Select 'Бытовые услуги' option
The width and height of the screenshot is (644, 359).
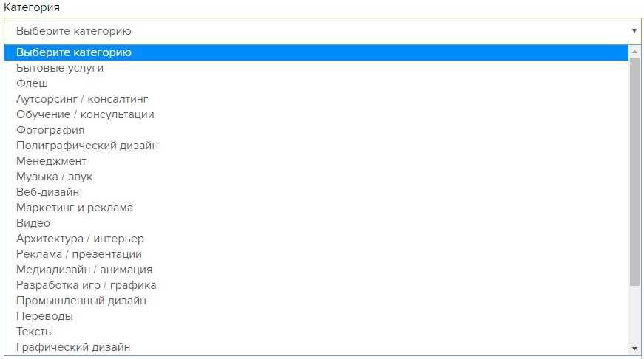click(60, 68)
